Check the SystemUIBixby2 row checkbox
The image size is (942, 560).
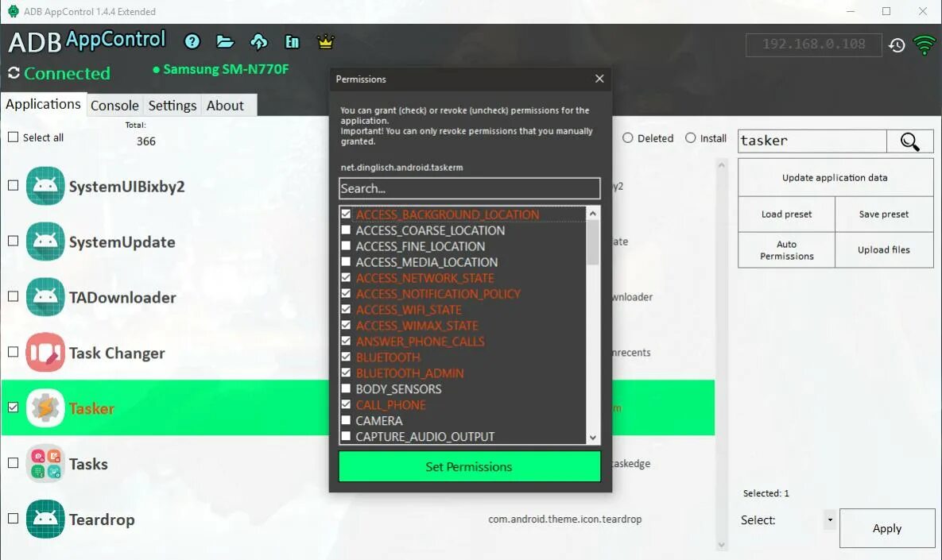click(14, 185)
